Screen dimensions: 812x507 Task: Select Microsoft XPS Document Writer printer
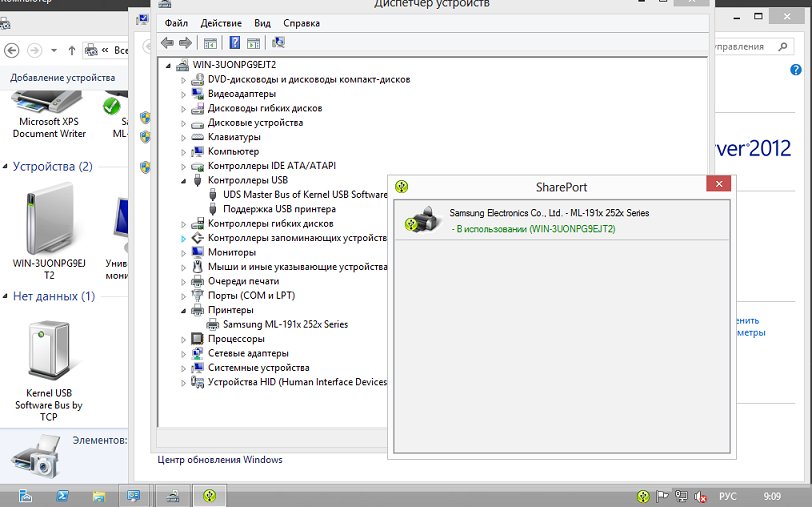pyautogui.click(x=49, y=114)
